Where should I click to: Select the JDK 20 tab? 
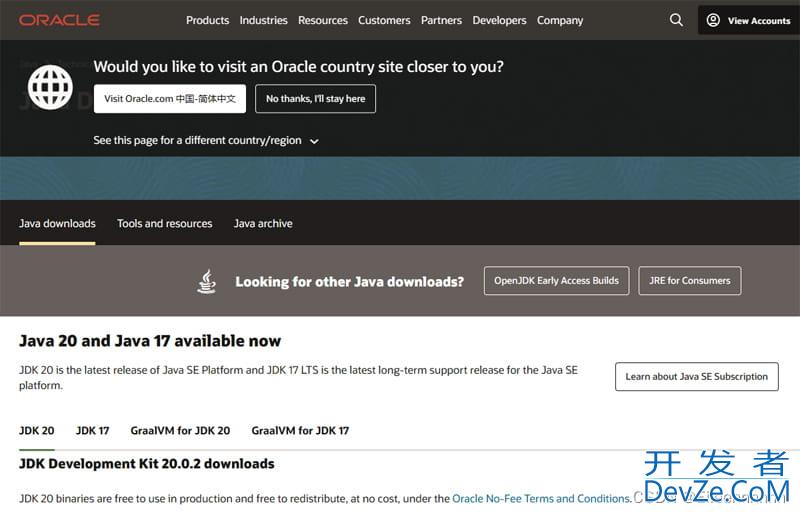(37, 431)
